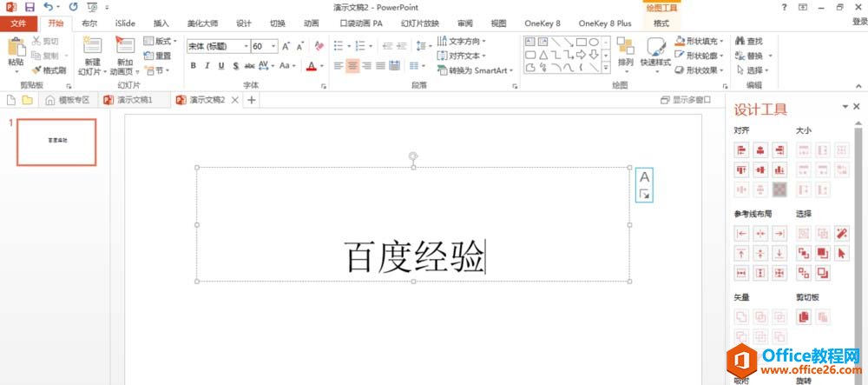Toggle Align Right paragraph alignment
868x385 pixels.
(x=366, y=65)
